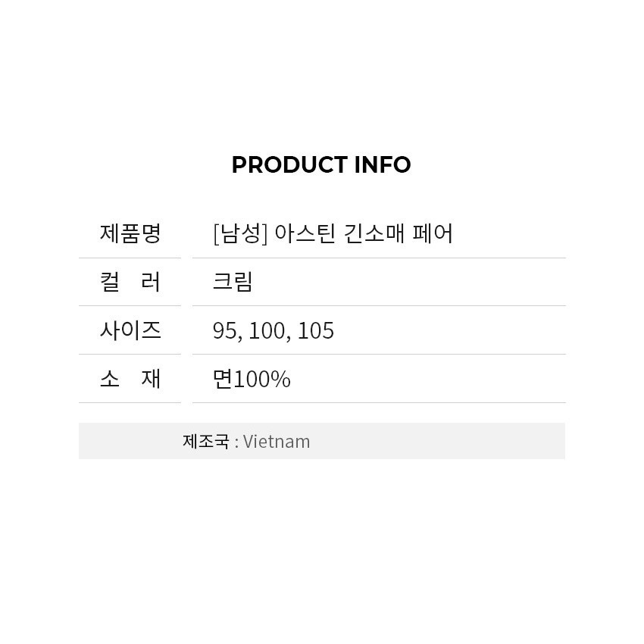Pick size 100 in the 사이즈 row

[x=266, y=331]
